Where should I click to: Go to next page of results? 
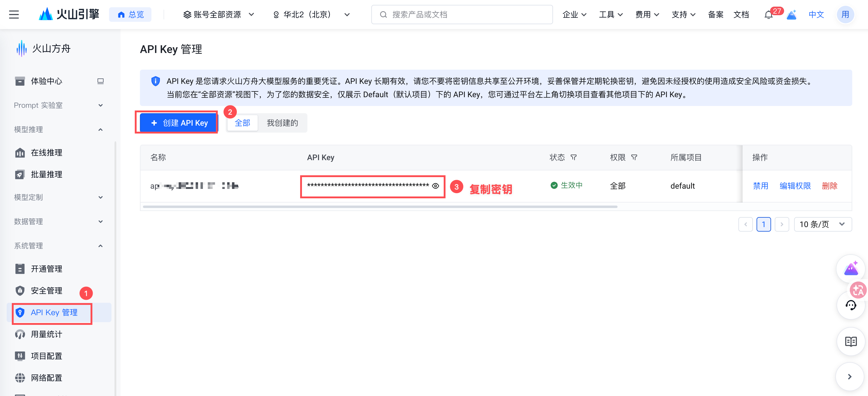coord(782,224)
